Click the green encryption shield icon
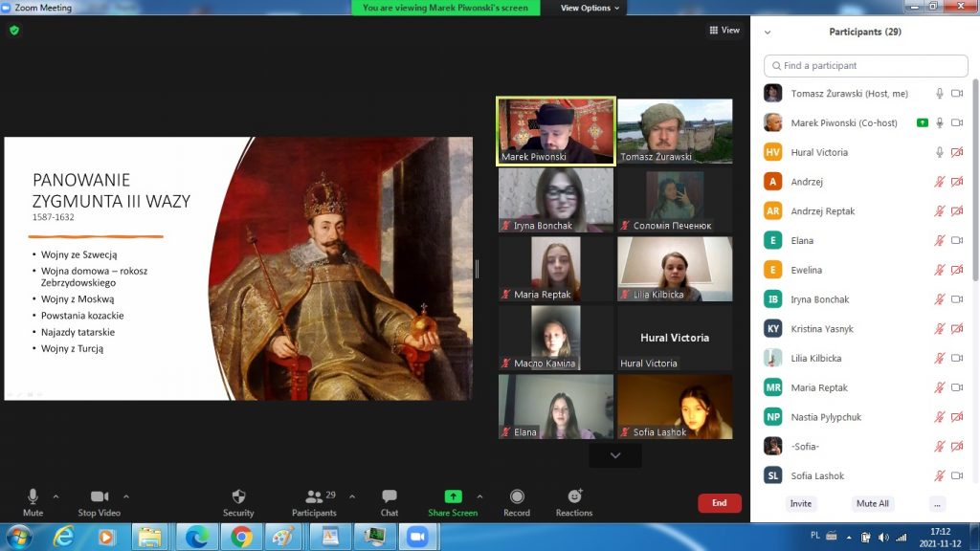 point(14,31)
